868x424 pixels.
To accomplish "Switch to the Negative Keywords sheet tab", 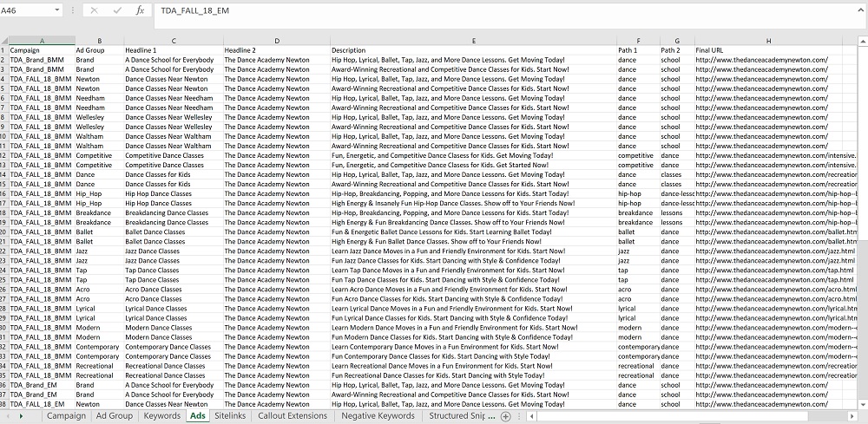I will click(x=378, y=415).
